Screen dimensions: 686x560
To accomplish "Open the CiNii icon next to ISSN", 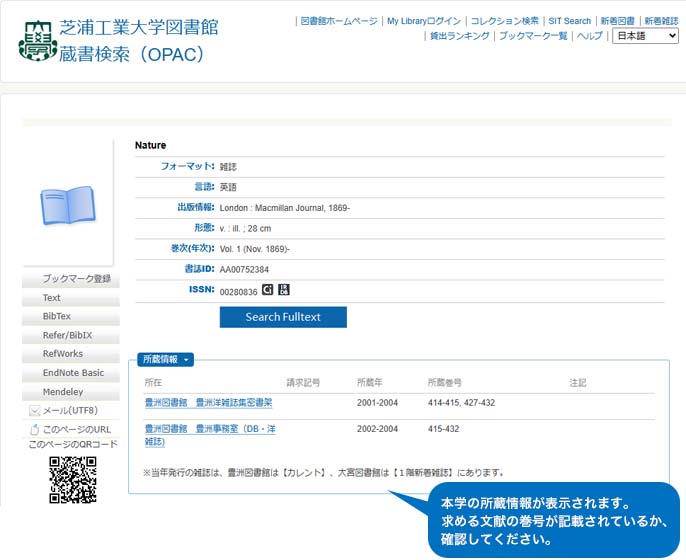I will (x=267, y=289).
